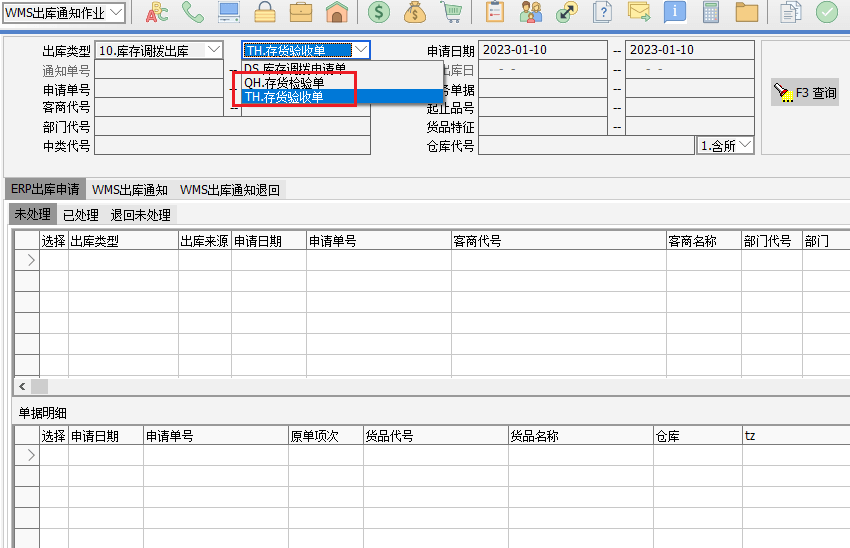The width and height of the screenshot is (850, 548).
Task: Open the calculator icon in toolbar
Action: point(711,12)
